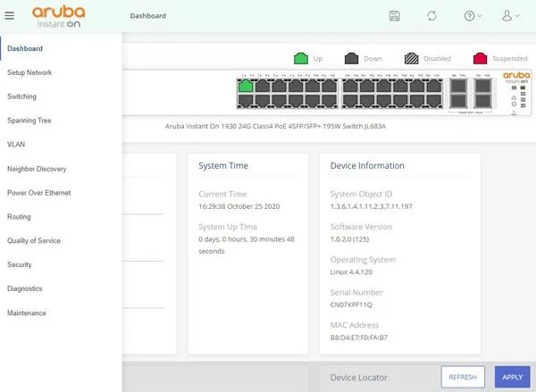Open Maintenance section in sidebar

[x=26, y=313]
